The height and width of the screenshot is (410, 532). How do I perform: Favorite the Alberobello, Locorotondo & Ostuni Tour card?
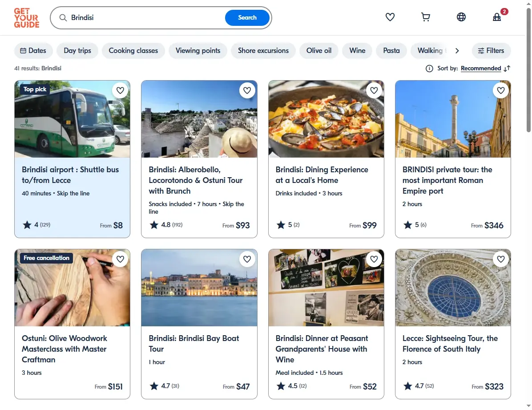tap(247, 90)
